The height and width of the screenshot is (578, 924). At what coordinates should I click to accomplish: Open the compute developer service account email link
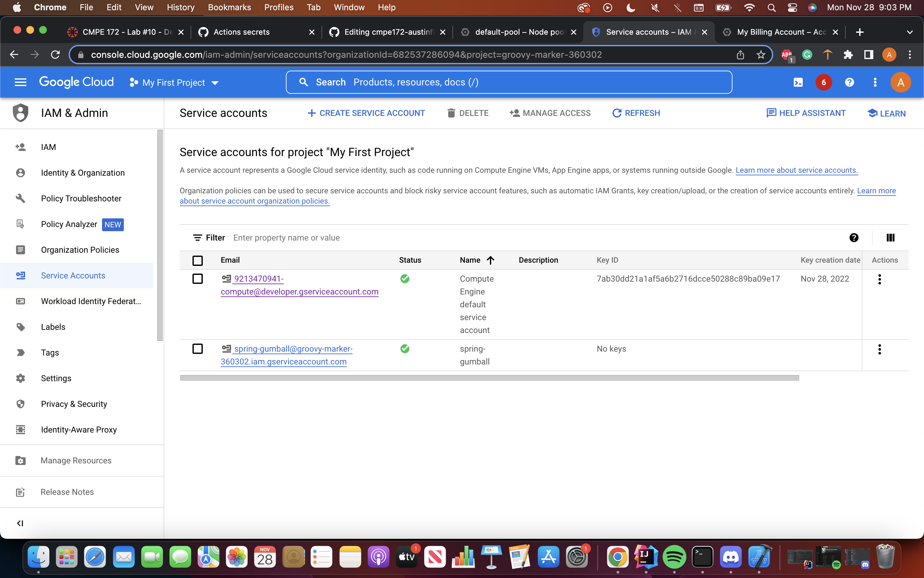point(300,285)
